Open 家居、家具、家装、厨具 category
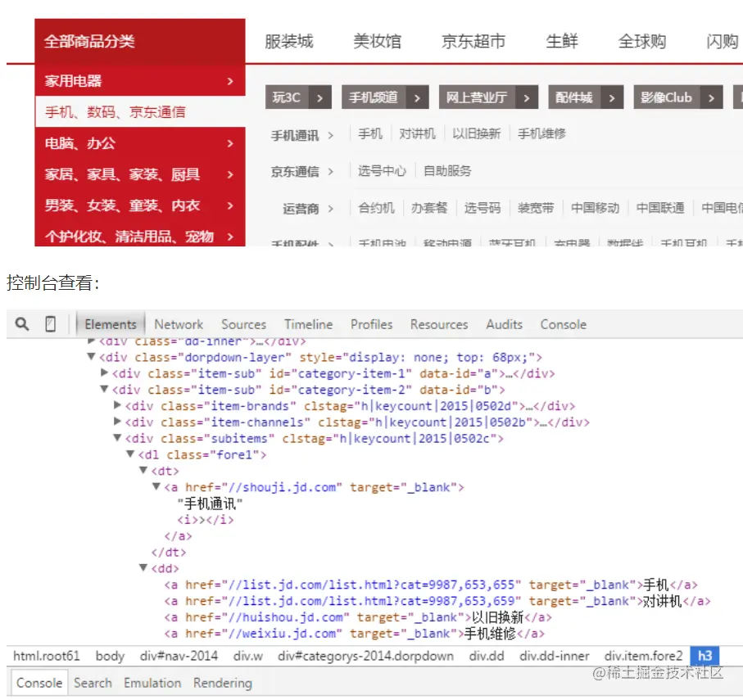 (x=140, y=174)
